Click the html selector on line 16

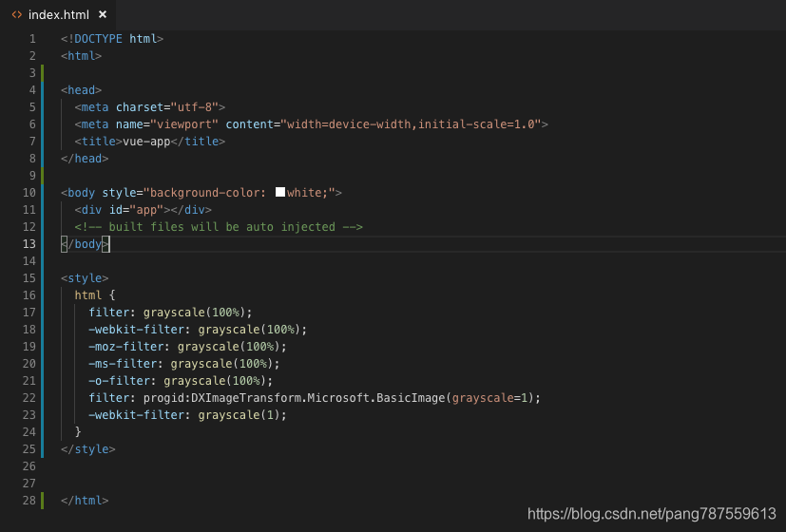(88, 295)
